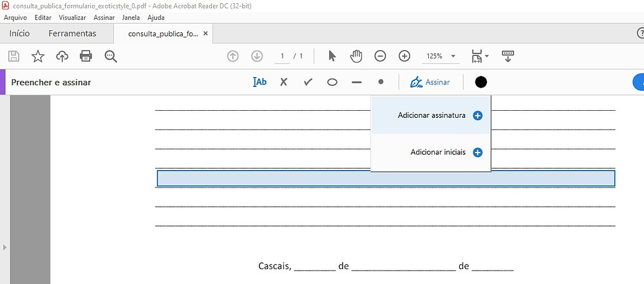
Task: Go to next page arrow
Action: [257, 56]
